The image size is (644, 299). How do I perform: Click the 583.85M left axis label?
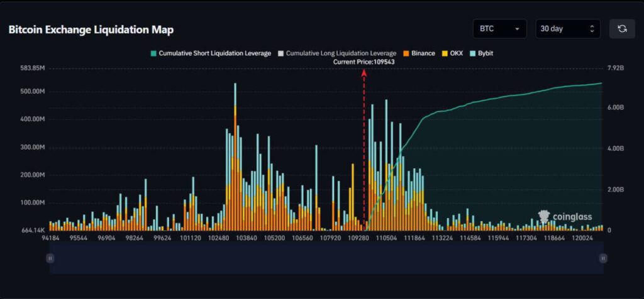point(31,67)
